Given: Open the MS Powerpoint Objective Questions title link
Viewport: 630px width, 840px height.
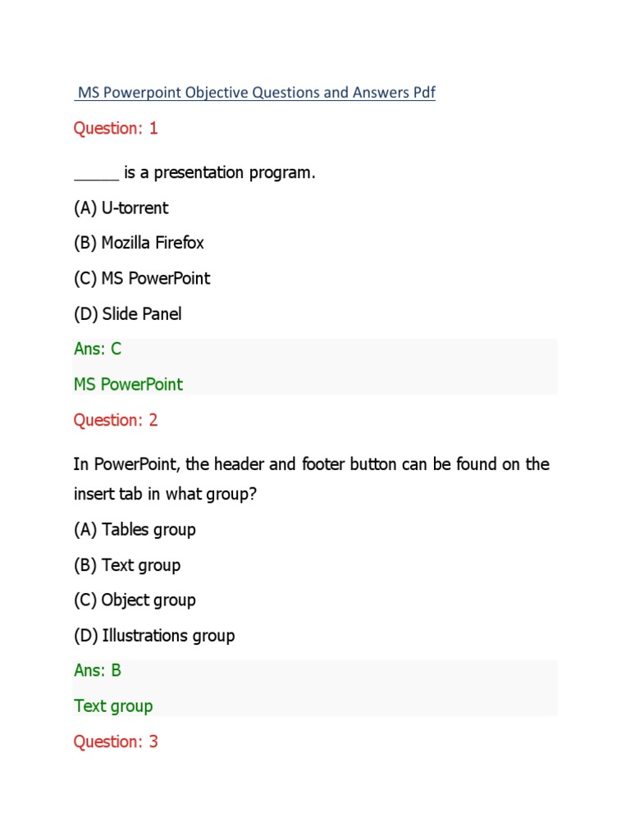Looking at the screenshot, I should click(255, 93).
